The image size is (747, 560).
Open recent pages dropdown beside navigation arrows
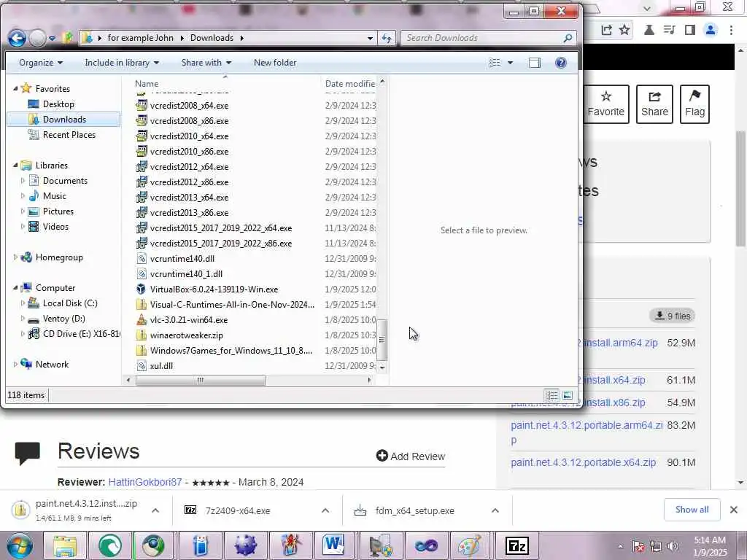tap(52, 38)
